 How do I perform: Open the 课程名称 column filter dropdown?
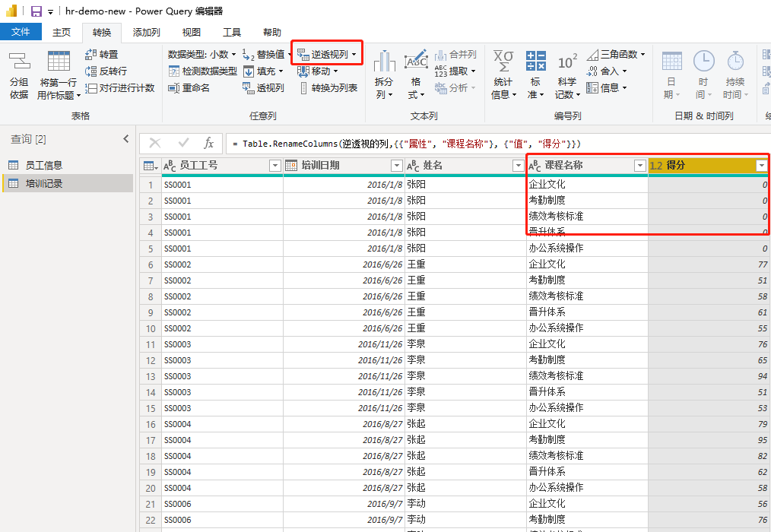[639, 166]
